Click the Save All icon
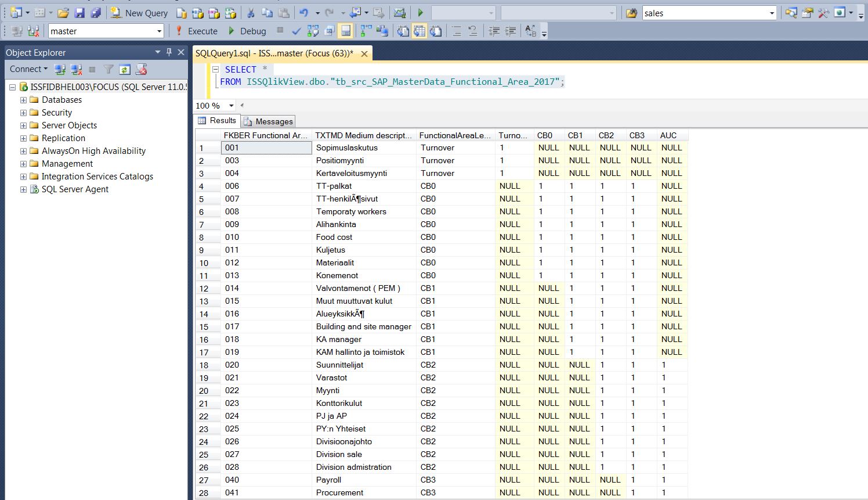 pos(96,13)
